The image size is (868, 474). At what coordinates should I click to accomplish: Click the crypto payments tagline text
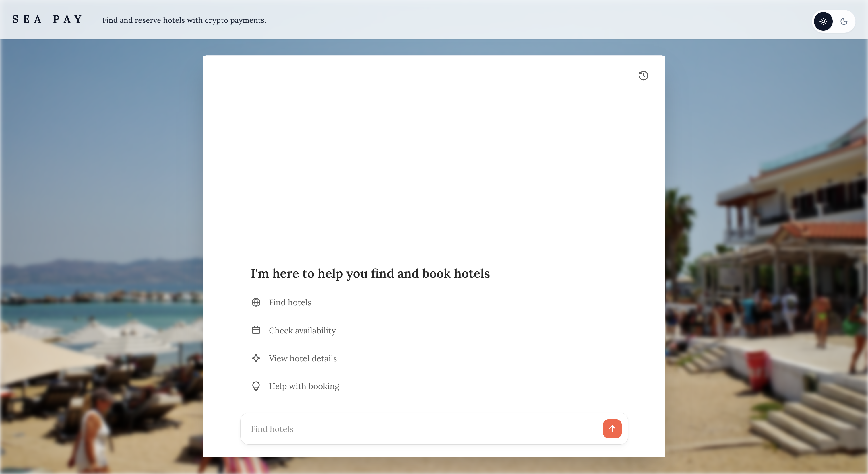(x=184, y=20)
